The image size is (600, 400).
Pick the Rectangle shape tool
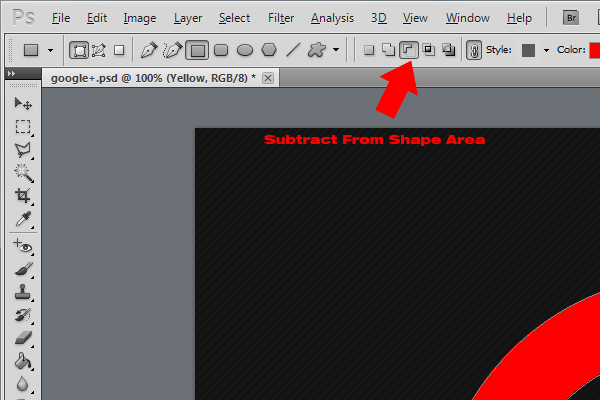coord(197,50)
